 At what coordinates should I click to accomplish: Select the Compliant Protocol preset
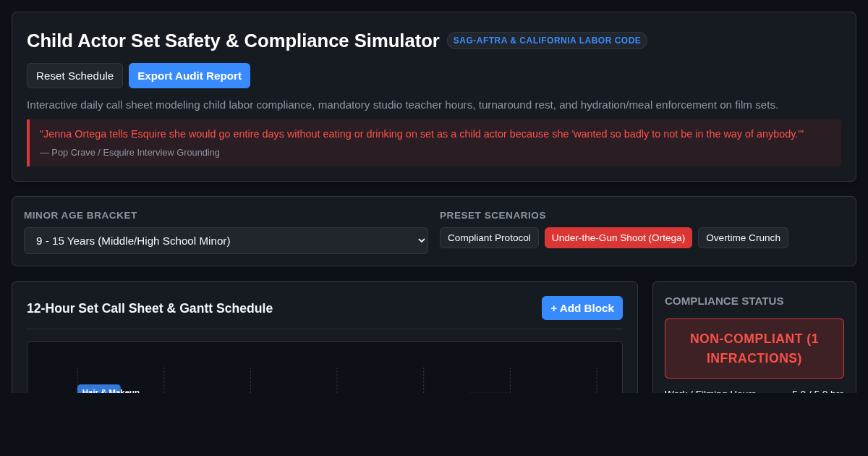click(489, 237)
